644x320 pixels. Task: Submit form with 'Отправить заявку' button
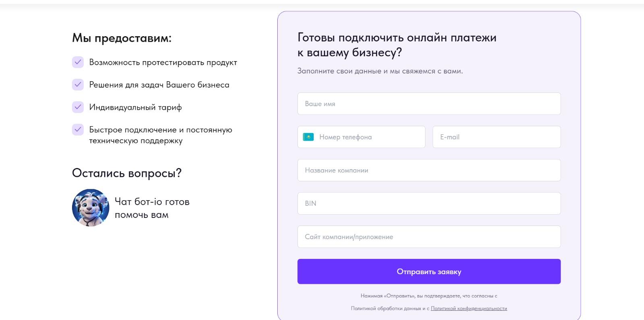coord(429,271)
